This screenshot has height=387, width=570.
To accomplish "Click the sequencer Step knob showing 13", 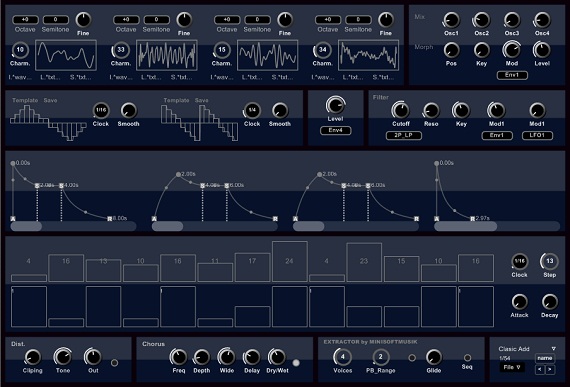I will pyautogui.click(x=550, y=261).
